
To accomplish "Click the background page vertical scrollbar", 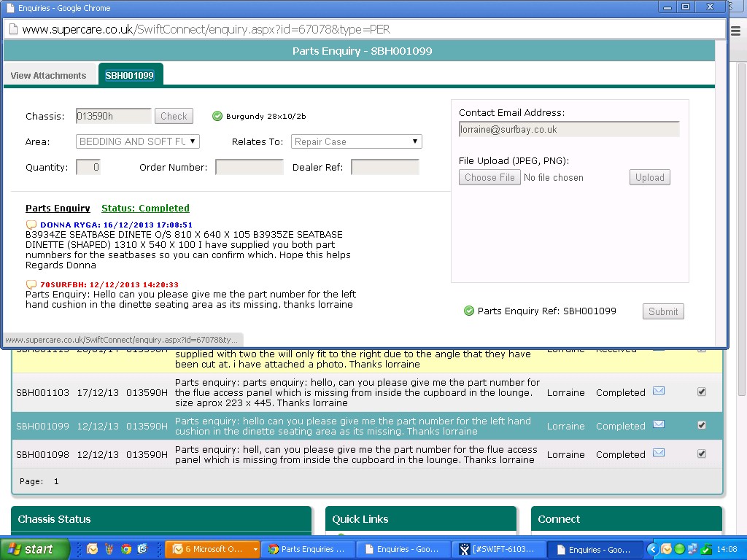I will (x=741, y=228).
